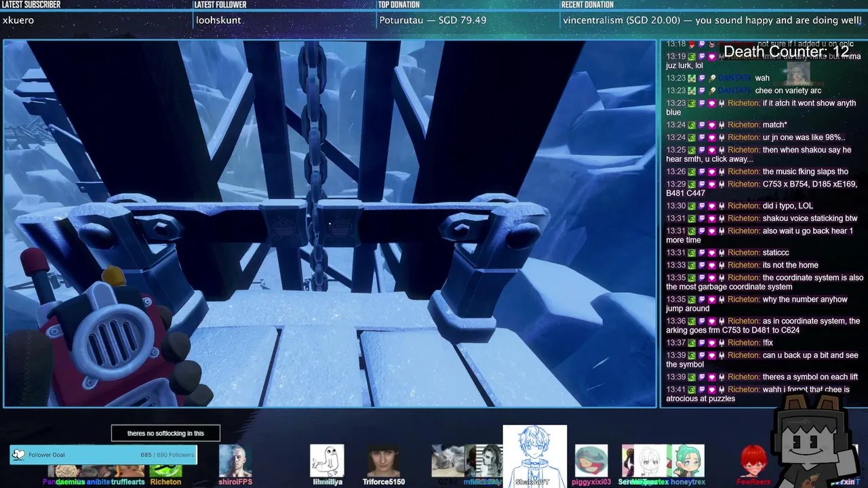
Task: Click the 13:33 timestamp in chat
Action: coord(675,266)
